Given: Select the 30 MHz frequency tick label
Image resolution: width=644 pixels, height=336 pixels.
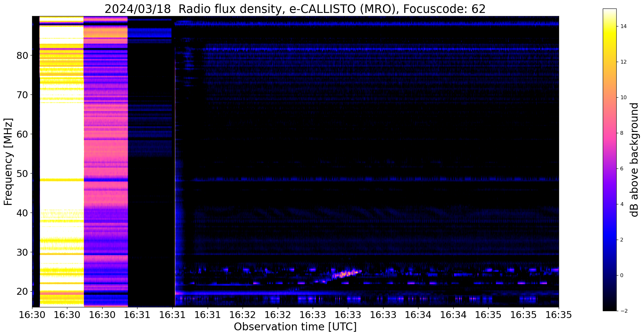Looking at the screenshot, I should (22, 252).
